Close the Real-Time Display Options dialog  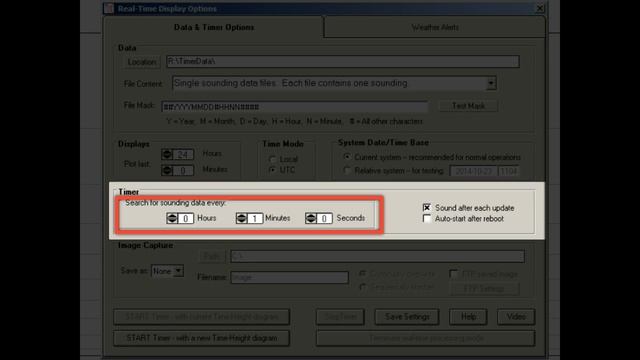point(540,8)
